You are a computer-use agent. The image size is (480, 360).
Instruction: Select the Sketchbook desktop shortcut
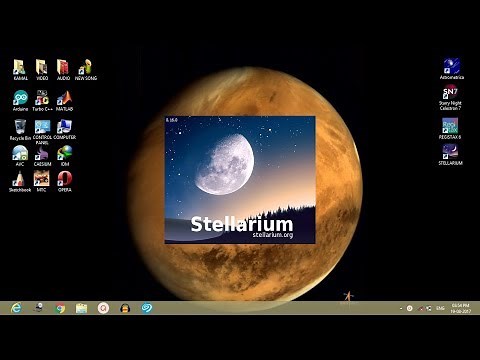tap(20, 181)
